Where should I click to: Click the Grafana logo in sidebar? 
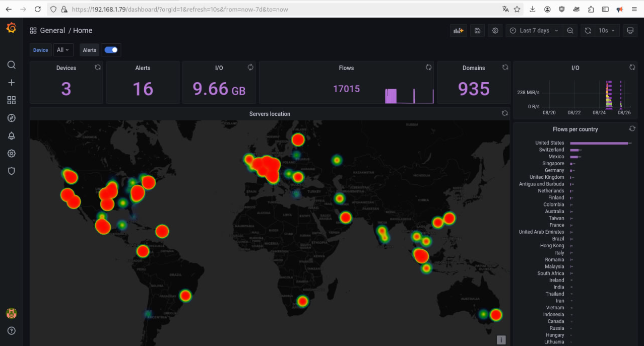pyautogui.click(x=11, y=28)
